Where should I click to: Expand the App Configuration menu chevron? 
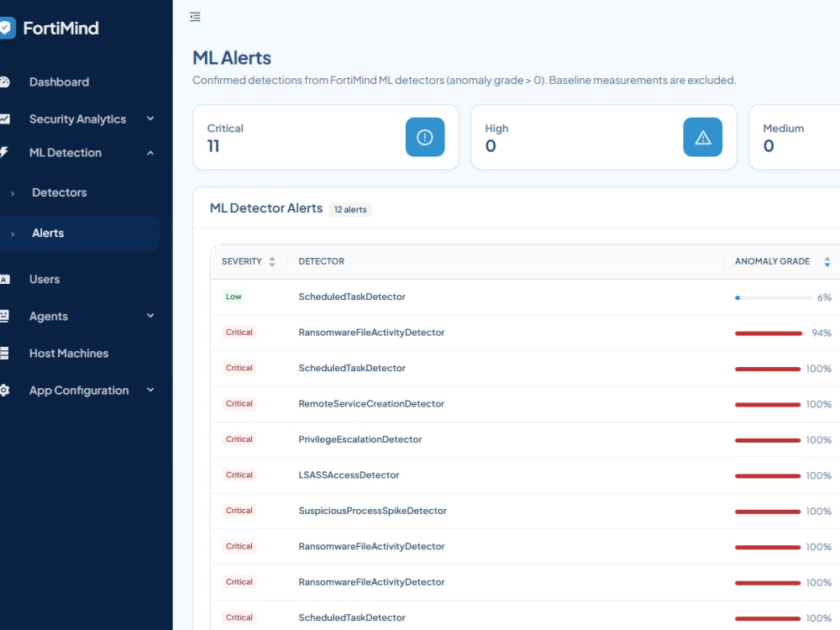150,390
